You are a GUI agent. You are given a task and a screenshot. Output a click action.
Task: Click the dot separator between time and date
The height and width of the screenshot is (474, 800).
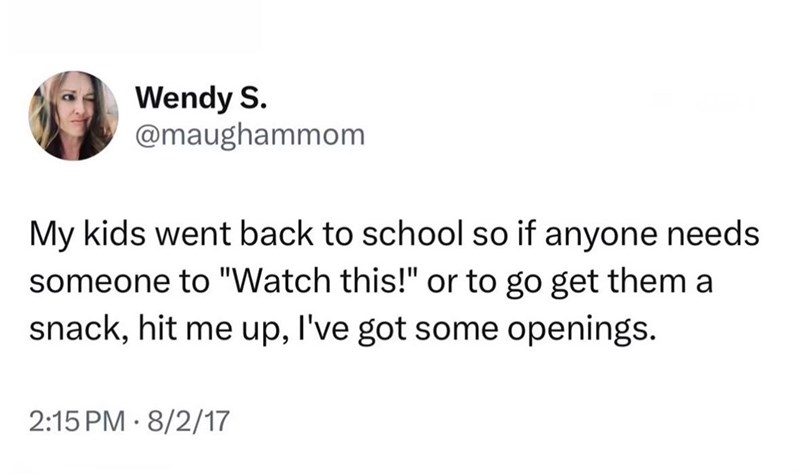point(136,422)
